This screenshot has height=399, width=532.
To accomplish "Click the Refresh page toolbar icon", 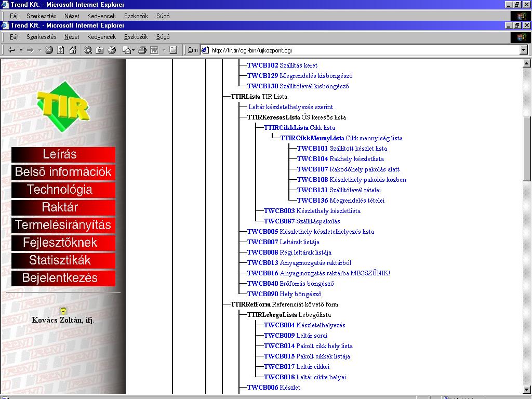I will pos(61,50).
